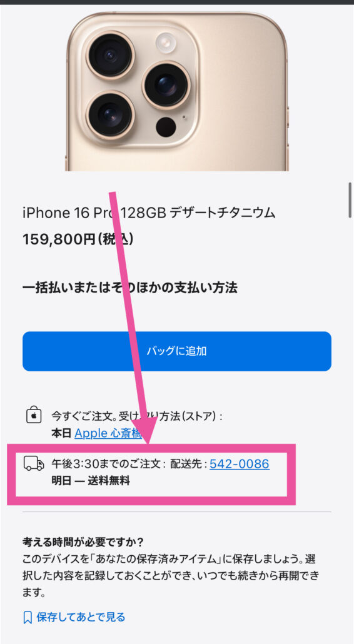Click the 保存してあとで見る link
This screenshot has height=644, width=354.
81,617
